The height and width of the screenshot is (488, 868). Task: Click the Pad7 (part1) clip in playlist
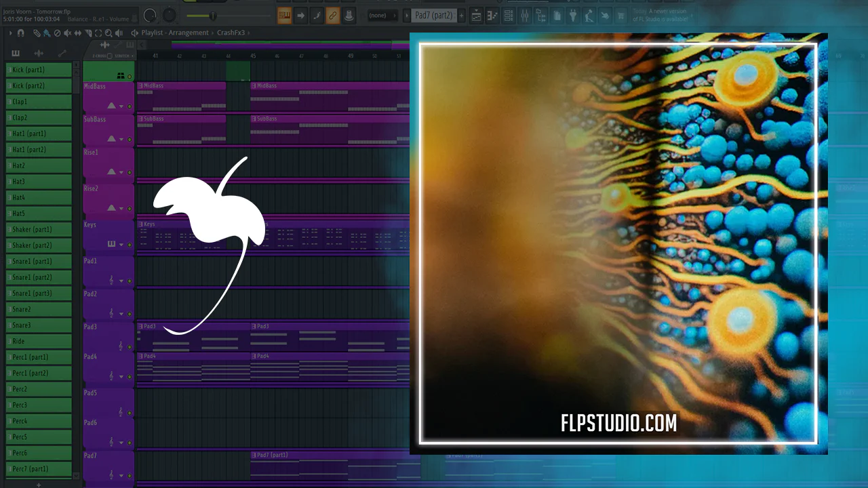coord(336,466)
